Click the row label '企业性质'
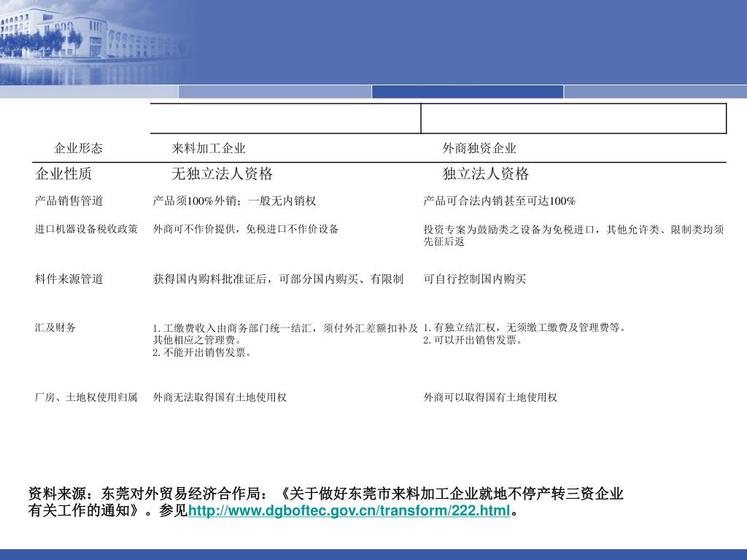 tap(63, 174)
